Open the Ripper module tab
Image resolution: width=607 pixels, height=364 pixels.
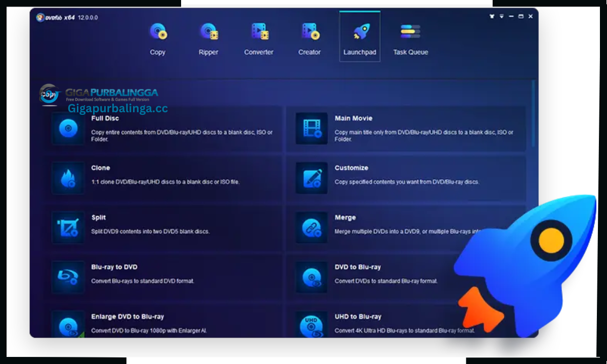(208, 38)
